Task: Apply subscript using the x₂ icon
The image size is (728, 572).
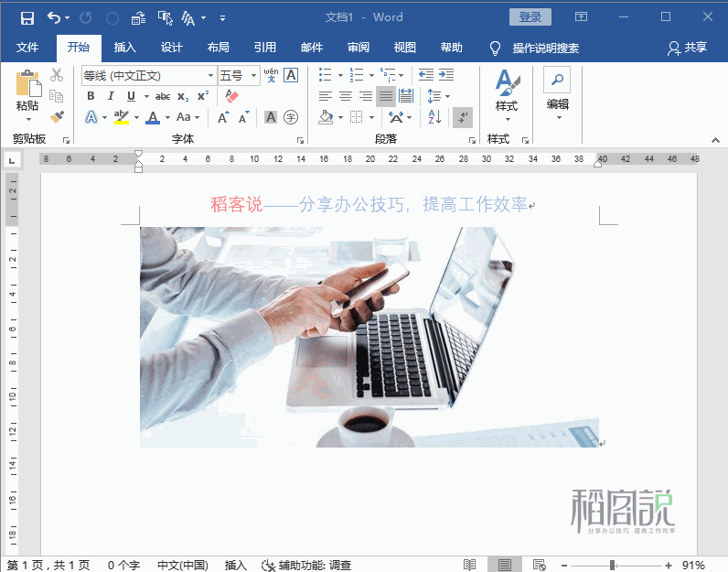Action: point(183,96)
